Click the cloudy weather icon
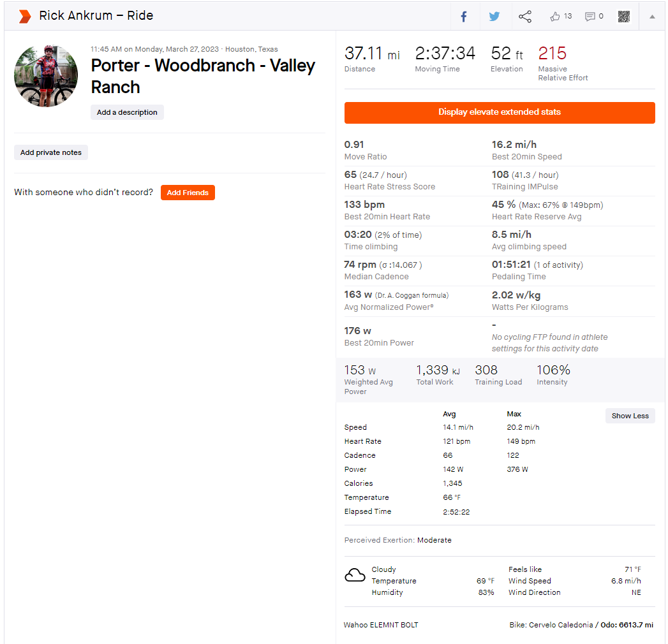Screen dimensions: 668x644 (355, 575)
